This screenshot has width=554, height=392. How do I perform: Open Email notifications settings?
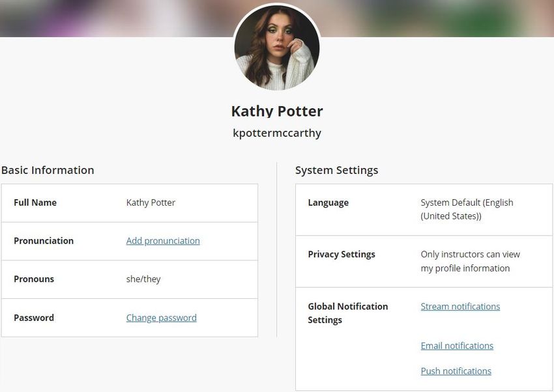(457, 345)
